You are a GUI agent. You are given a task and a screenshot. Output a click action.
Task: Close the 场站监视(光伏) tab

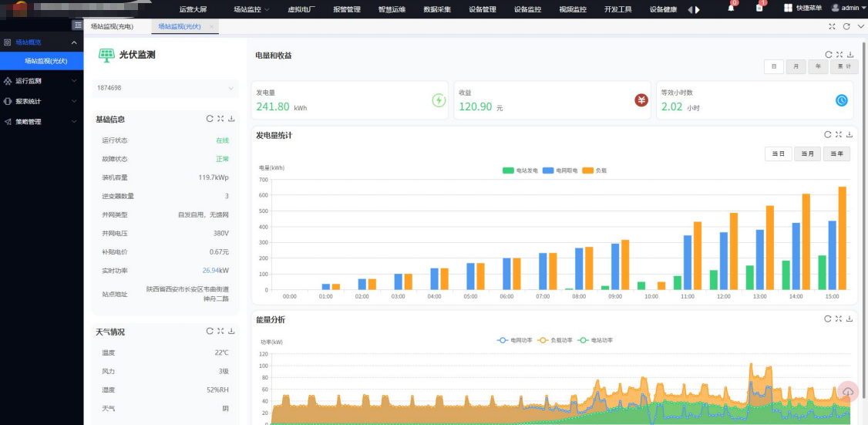click(211, 26)
